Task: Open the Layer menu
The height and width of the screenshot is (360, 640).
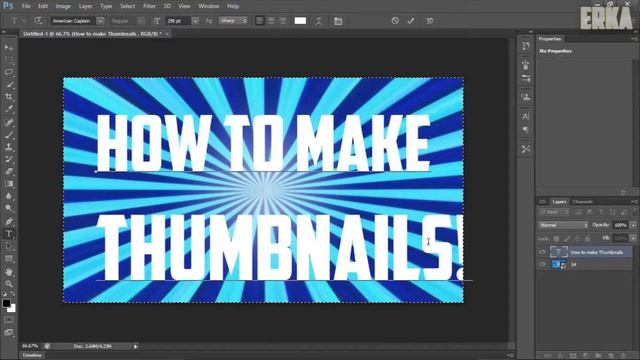Action: tap(85, 6)
